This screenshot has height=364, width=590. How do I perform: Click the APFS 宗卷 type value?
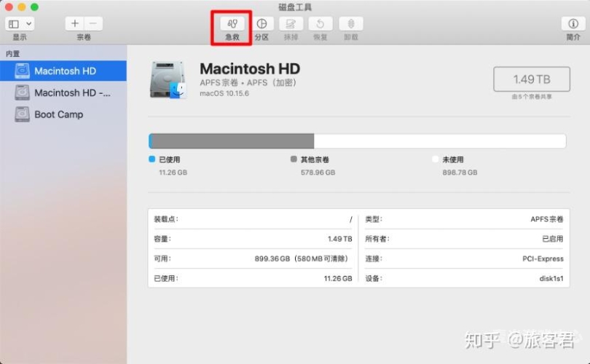click(x=547, y=219)
